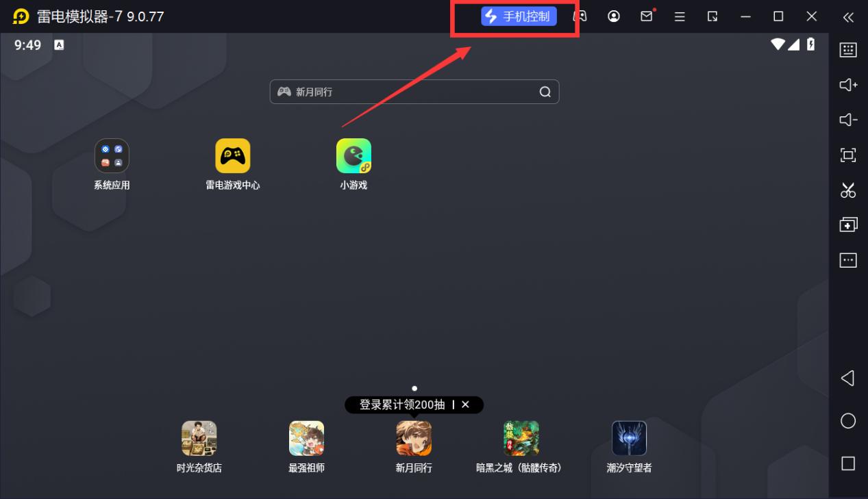
Task: Open keyboard mapping icon in sidebar
Action: [848, 49]
